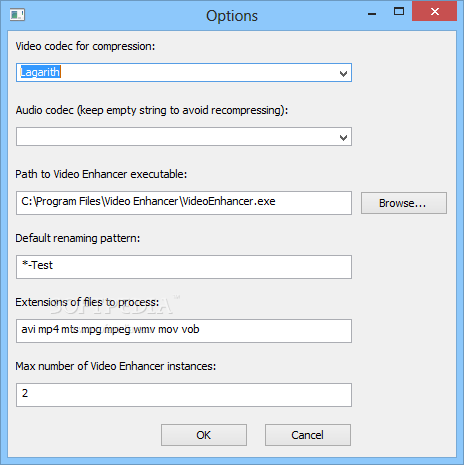Viewport: 464px width, 465px height.
Task: Focus the Video Enhancer executable path field
Action: pyautogui.click(x=184, y=203)
